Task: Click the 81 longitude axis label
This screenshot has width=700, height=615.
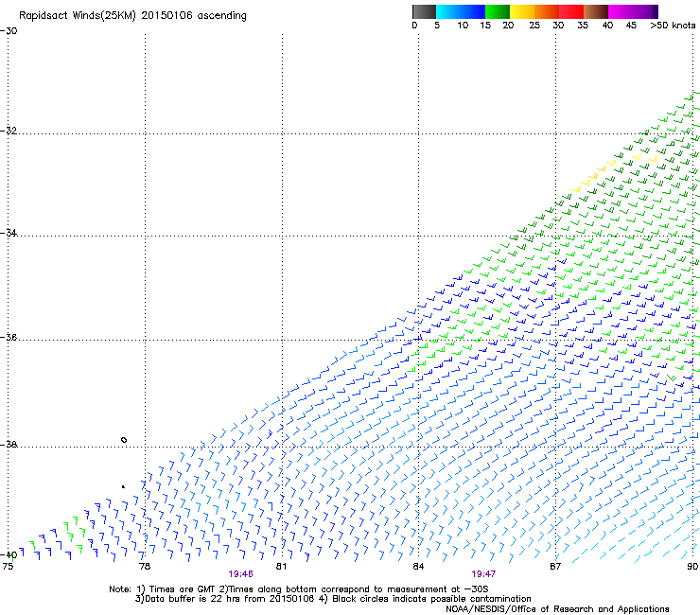Action: (281, 567)
